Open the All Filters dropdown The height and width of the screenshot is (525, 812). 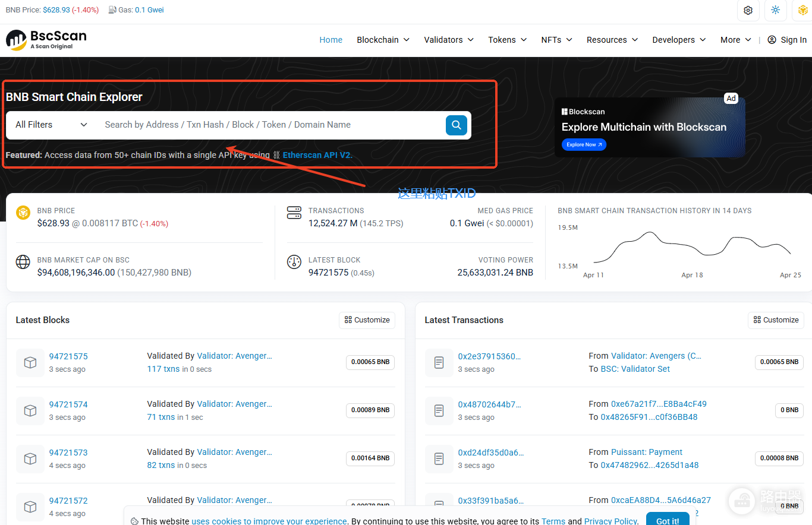(x=52, y=125)
